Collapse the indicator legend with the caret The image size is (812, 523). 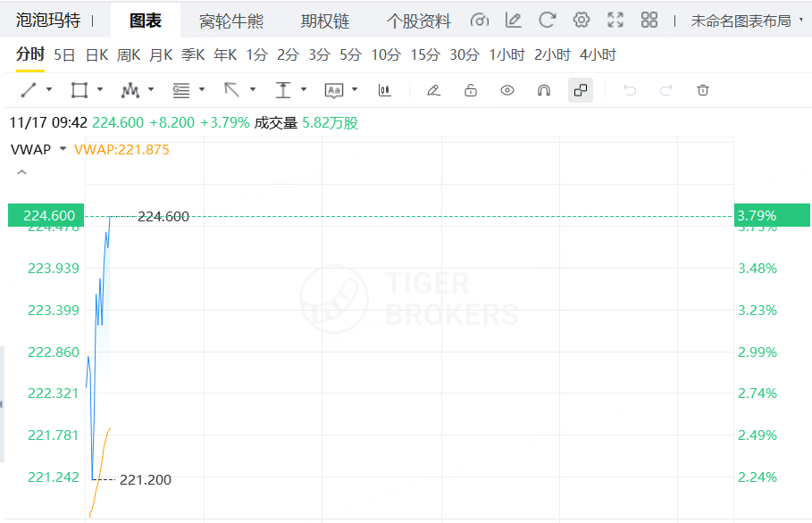coord(21,172)
